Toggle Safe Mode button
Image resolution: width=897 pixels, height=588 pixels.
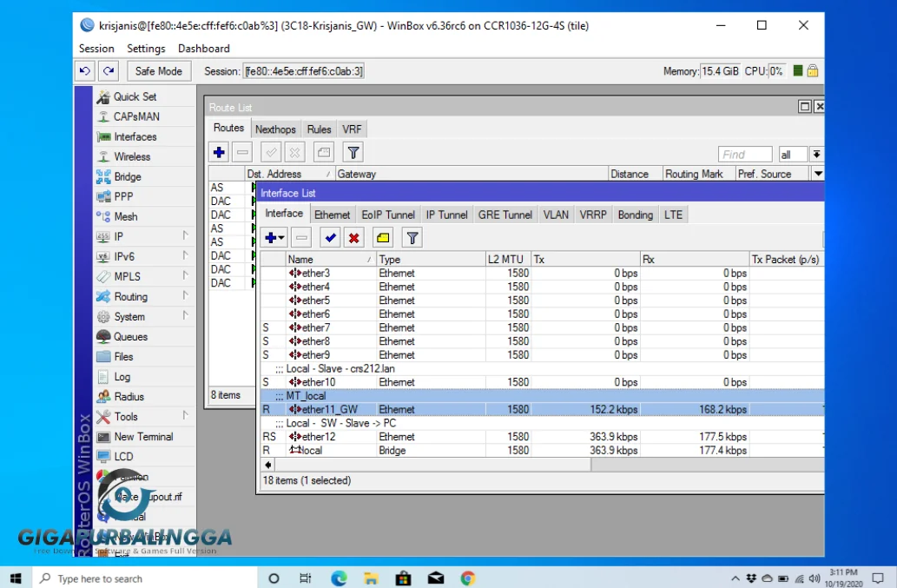point(158,71)
